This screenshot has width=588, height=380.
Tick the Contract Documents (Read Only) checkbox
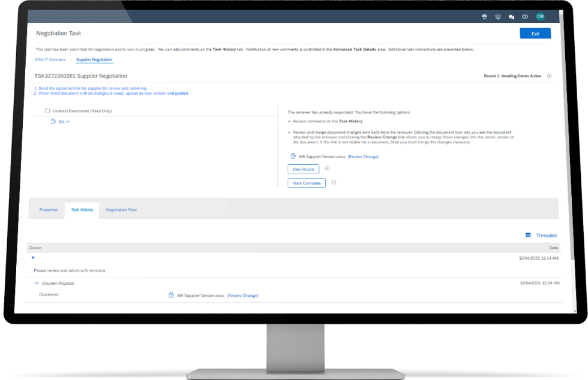(x=47, y=111)
